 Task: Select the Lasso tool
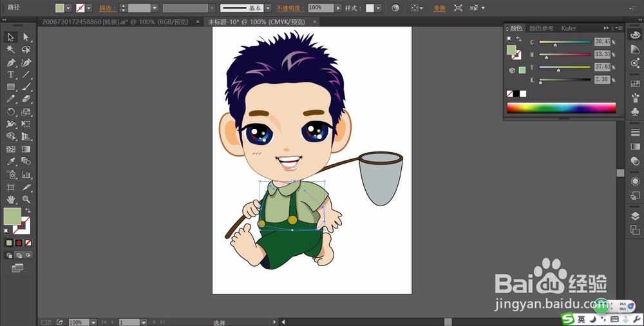(26, 50)
